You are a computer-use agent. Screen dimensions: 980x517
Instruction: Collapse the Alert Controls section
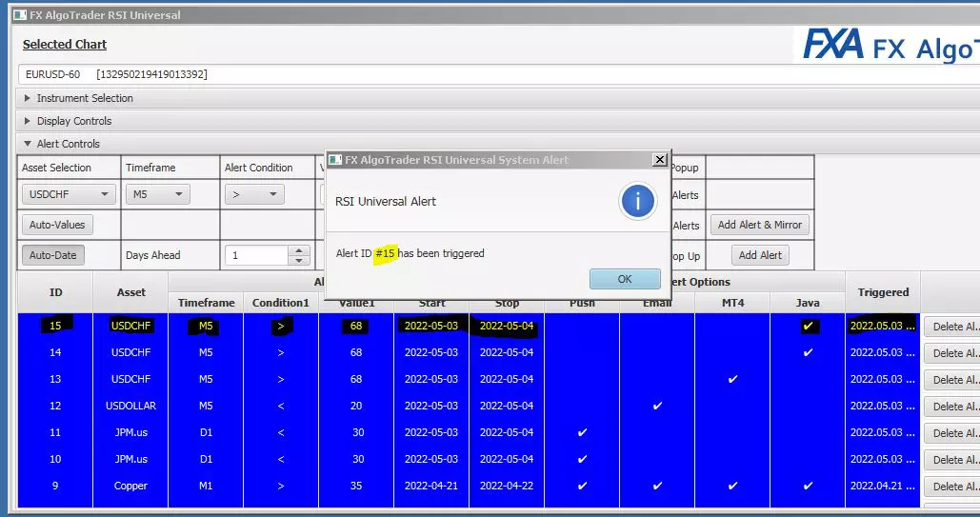pyautogui.click(x=28, y=144)
